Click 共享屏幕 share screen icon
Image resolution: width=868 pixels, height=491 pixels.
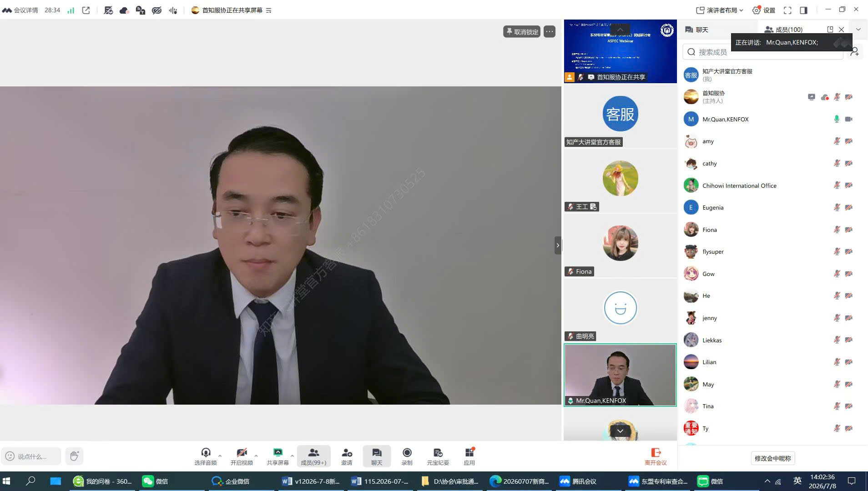[x=278, y=453]
